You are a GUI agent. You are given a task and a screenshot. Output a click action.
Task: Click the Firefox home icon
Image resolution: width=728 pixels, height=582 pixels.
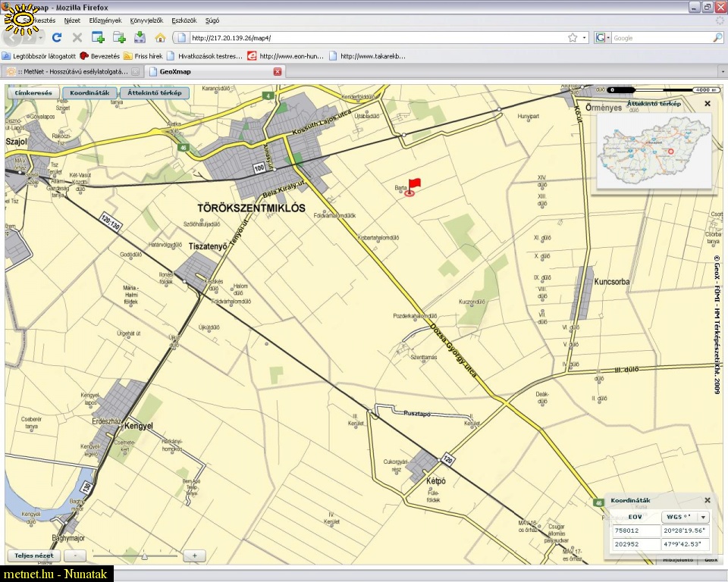click(160, 37)
